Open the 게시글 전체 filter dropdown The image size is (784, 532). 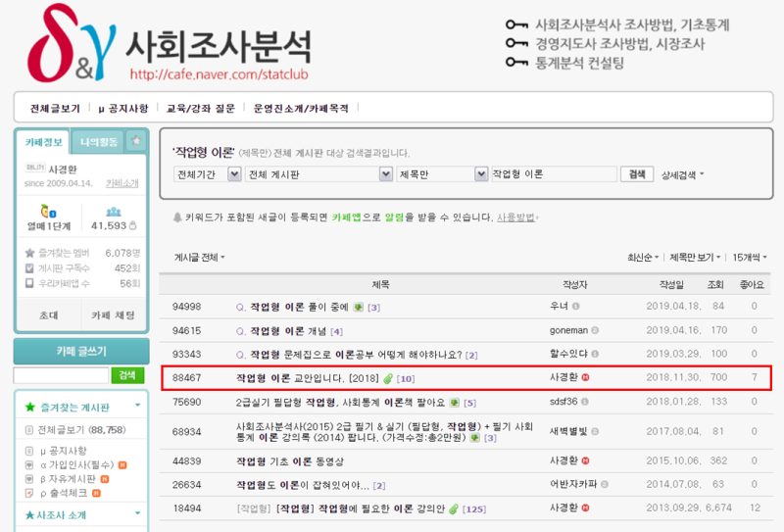point(199,258)
